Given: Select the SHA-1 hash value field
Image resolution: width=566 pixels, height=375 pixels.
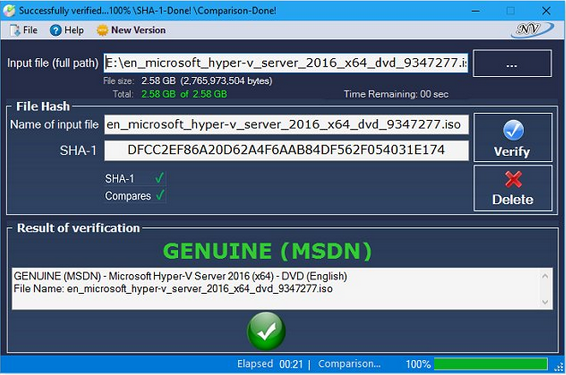Looking at the screenshot, I should click(x=286, y=150).
